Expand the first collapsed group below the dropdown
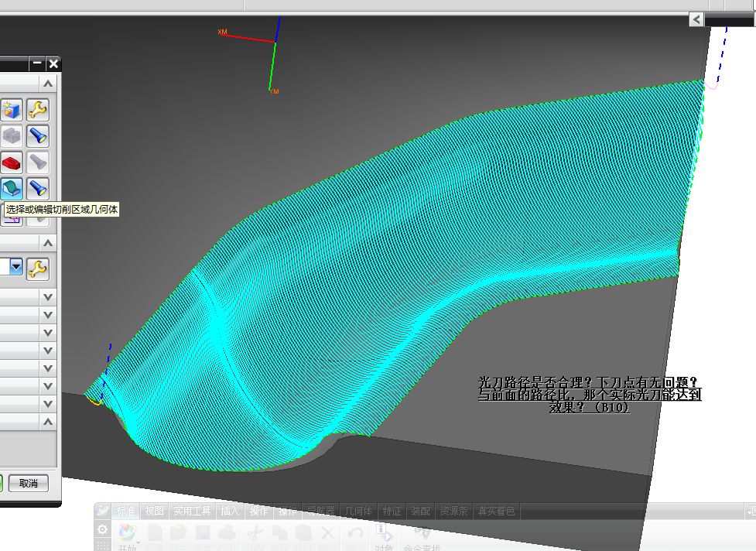The width and height of the screenshot is (756, 551). coord(48,297)
